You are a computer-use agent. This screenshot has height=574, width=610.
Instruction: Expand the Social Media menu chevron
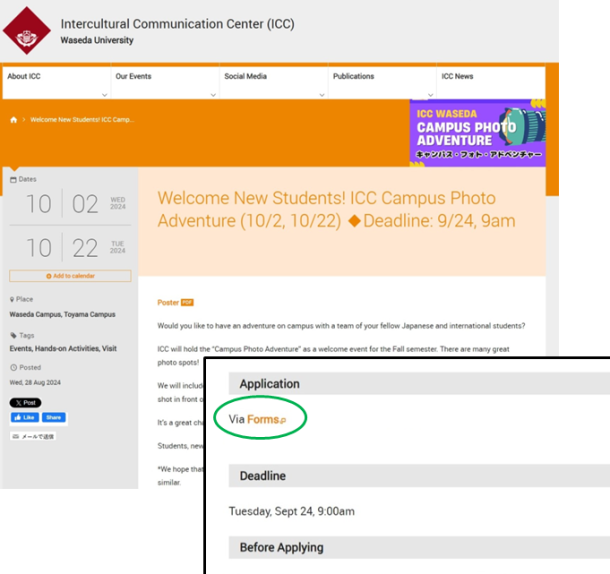pos(322,95)
